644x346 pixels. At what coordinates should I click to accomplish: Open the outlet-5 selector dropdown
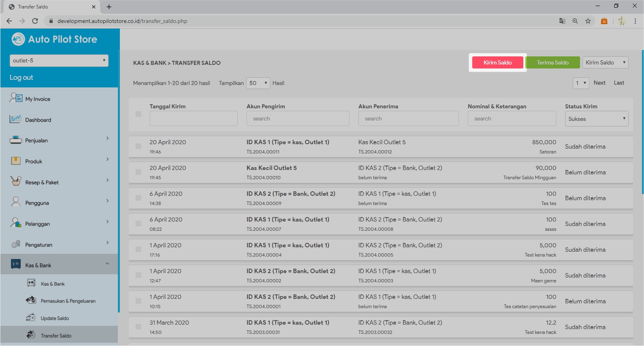(59, 60)
